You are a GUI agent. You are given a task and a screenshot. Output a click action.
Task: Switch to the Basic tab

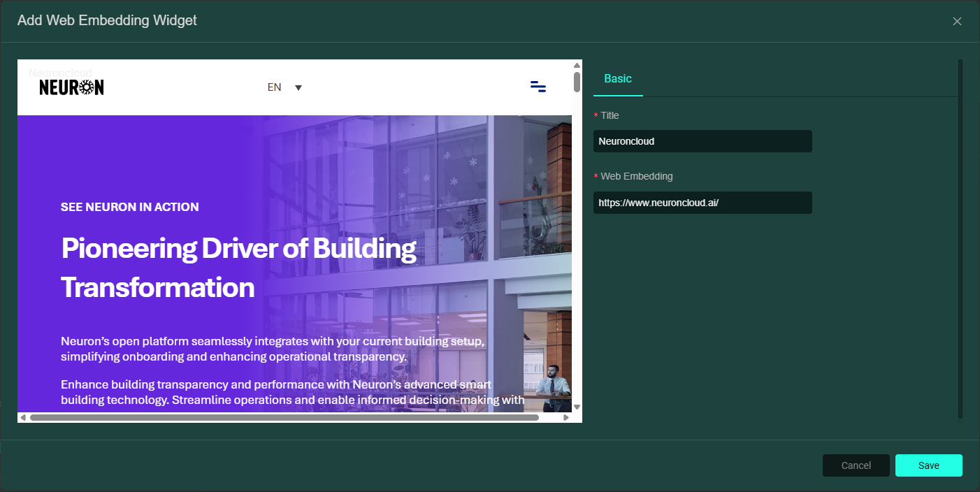pos(618,79)
